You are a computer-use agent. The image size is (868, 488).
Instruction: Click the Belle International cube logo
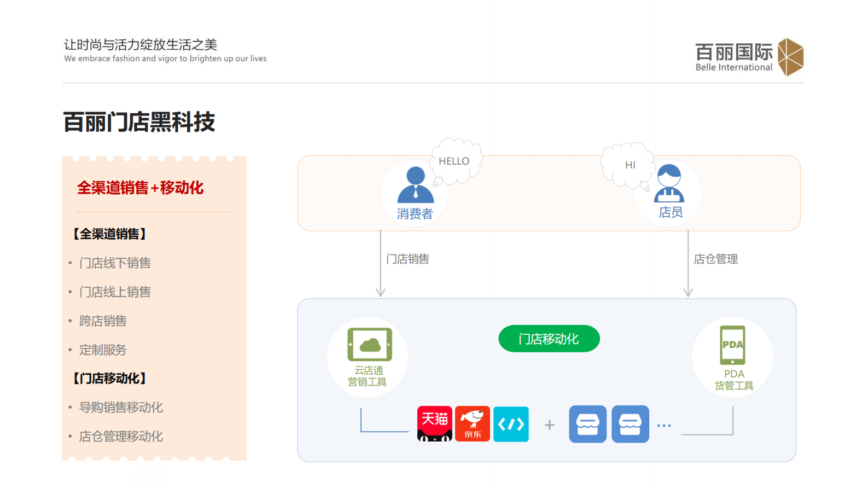790,57
